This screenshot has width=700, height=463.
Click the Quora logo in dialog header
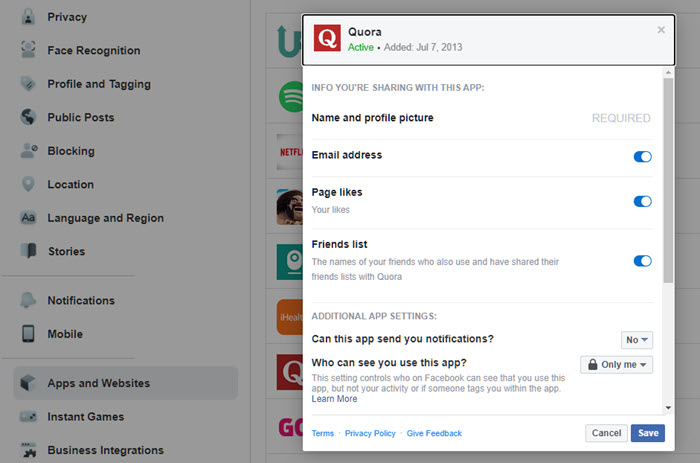pos(327,38)
